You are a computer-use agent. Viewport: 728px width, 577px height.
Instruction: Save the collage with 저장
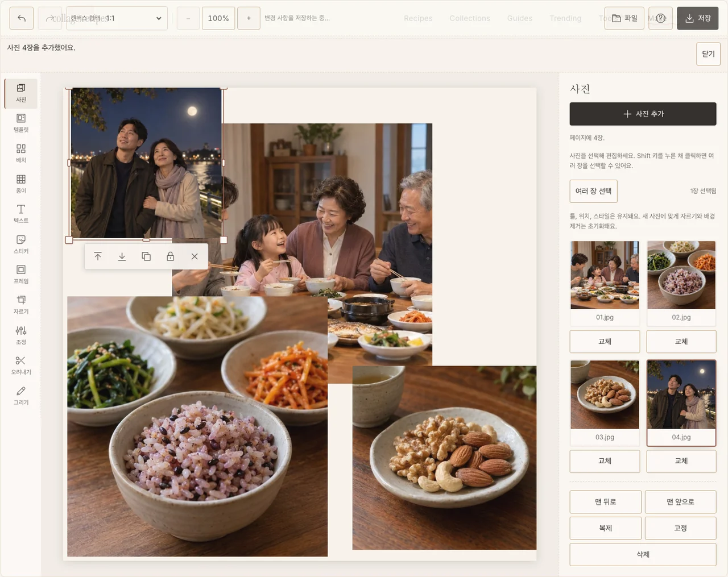[x=698, y=18]
